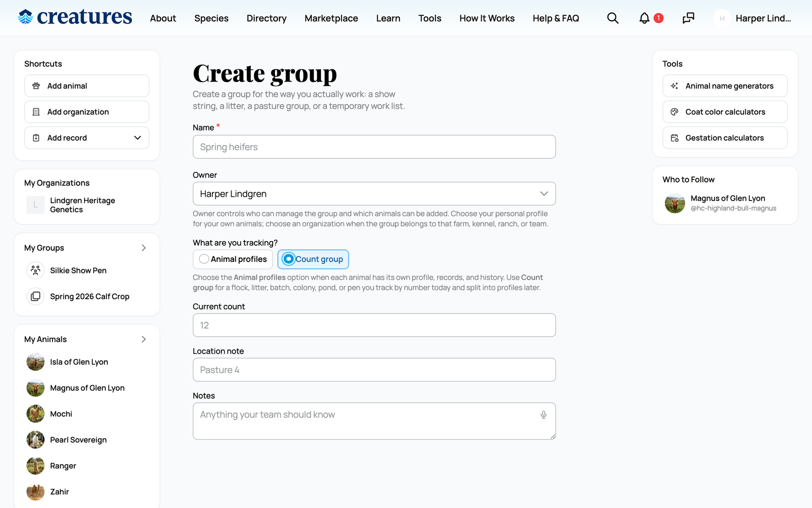Expand My Groups chevron

(144, 248)
